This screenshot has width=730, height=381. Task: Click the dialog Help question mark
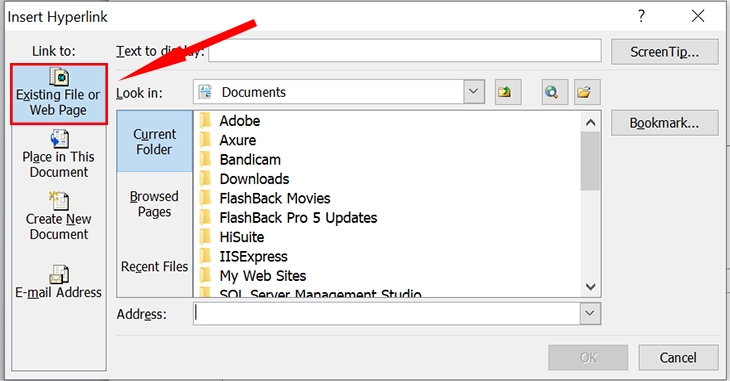(642, 16)
